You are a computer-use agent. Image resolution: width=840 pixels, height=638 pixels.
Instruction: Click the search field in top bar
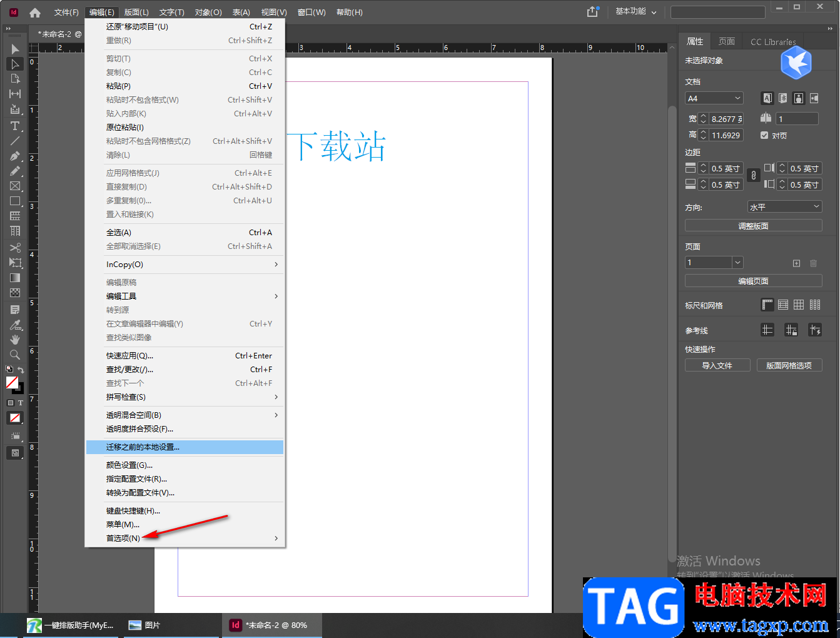718,12
